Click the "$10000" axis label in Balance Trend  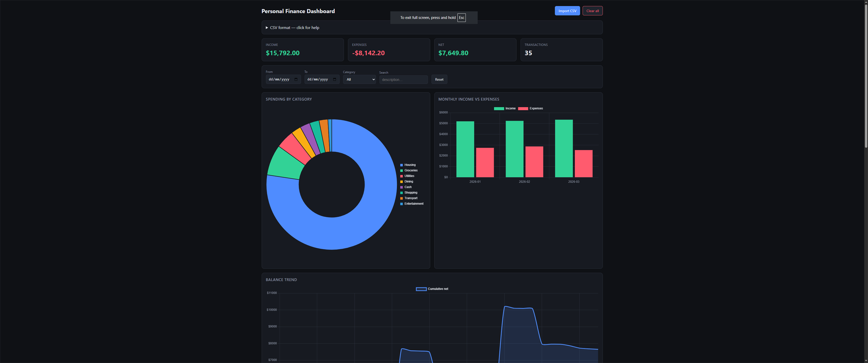pyautogui.click(x=272, y=310)
